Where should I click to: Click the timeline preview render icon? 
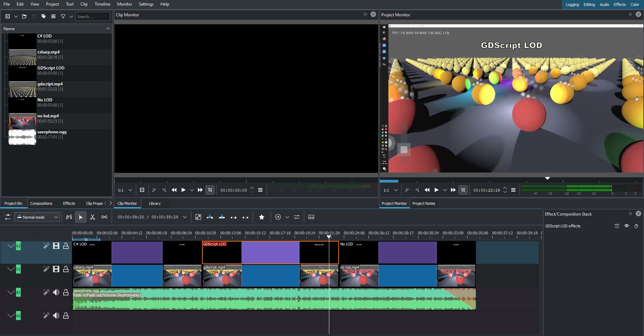(x=278, y=217)
